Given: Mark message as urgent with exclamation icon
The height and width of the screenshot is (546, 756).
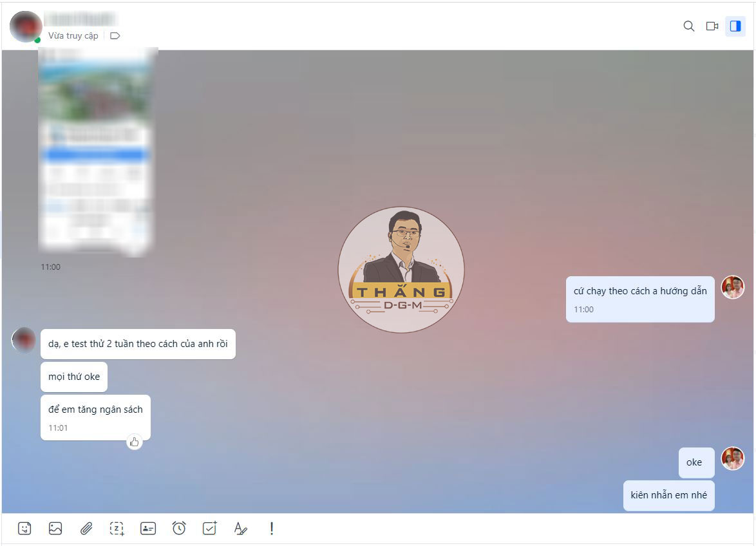Looking at the screenshot, I should pos(272,529).
